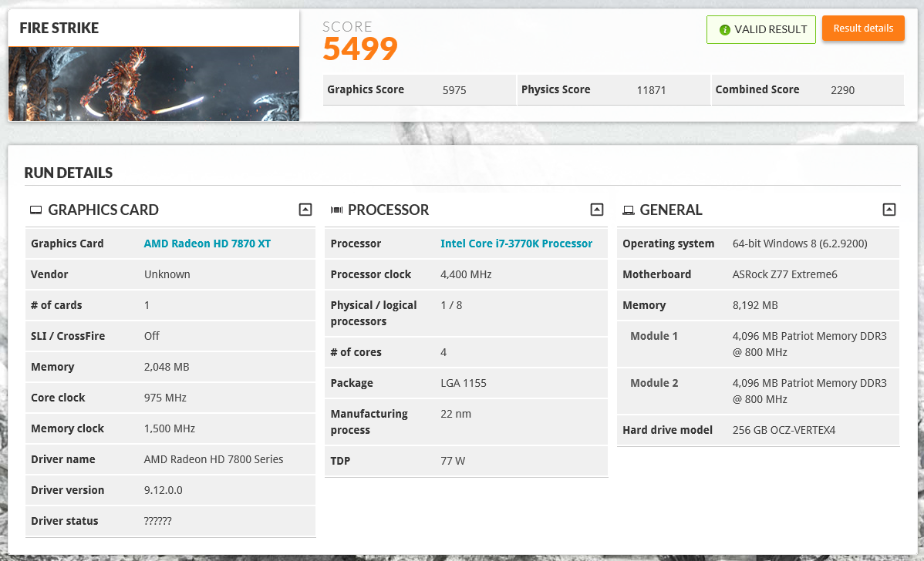The image size is (924, 561).
Task: Click the monitor icon beside GRAPHICS CARD
Action: coord(36,210)
